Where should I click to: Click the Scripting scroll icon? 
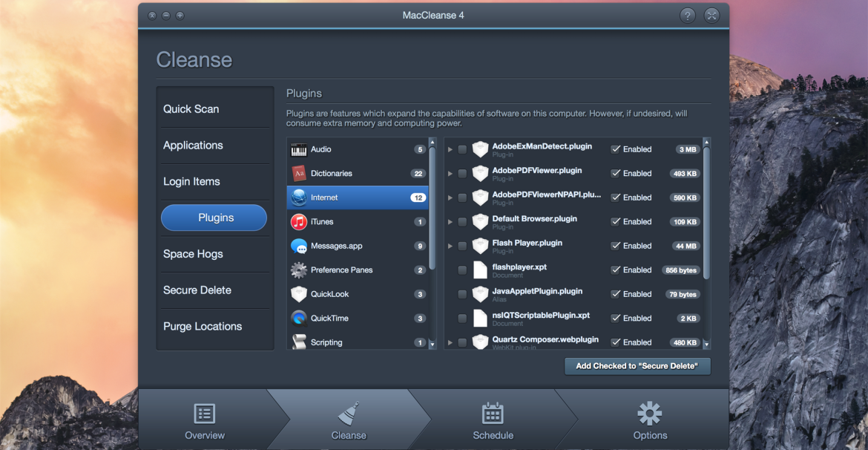(299, 342)
